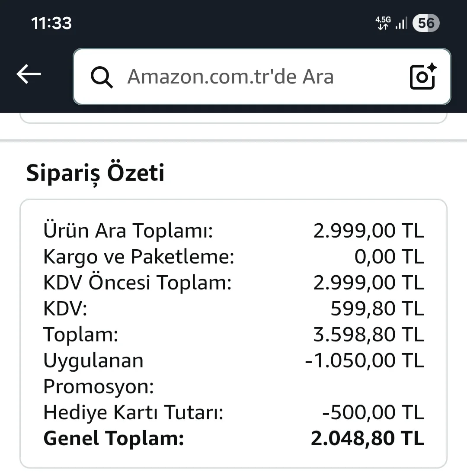This screenshot has width=467, height=476.
Task: Tap the 4.5G network indicator
Action: coord(383,23)
